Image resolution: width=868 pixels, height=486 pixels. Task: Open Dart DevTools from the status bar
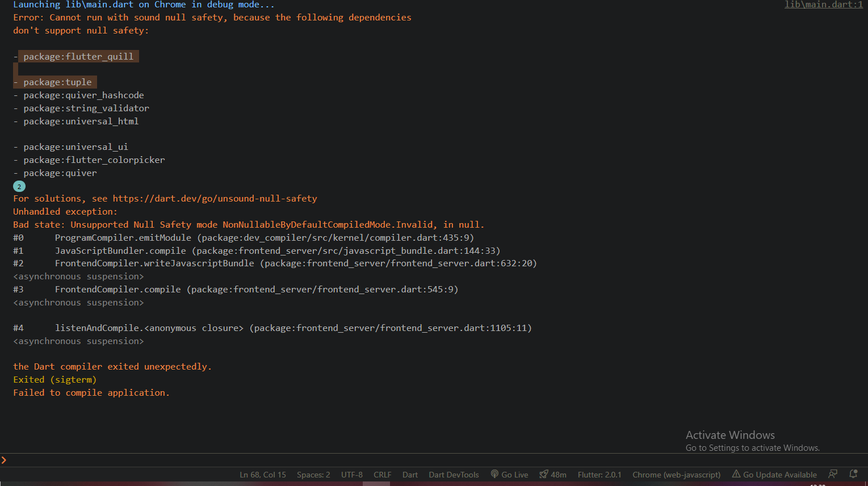tap(454, 475)
